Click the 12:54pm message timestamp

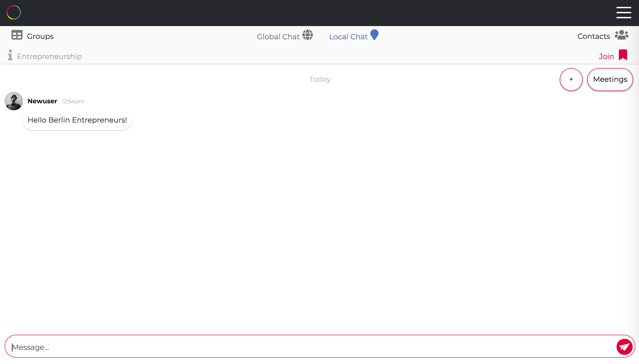pyautogui.click(x=73, y=102)
